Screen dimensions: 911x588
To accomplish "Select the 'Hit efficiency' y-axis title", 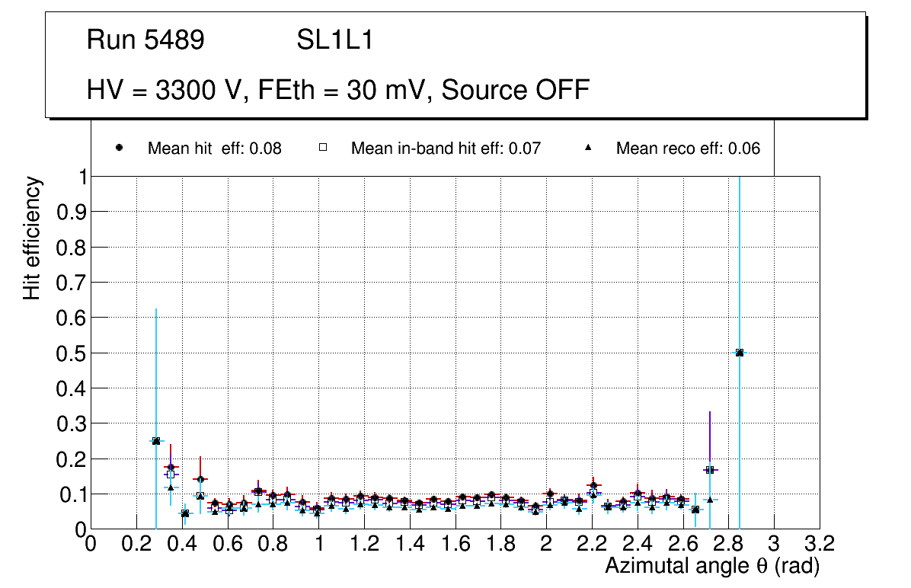I will pos(32,238).
